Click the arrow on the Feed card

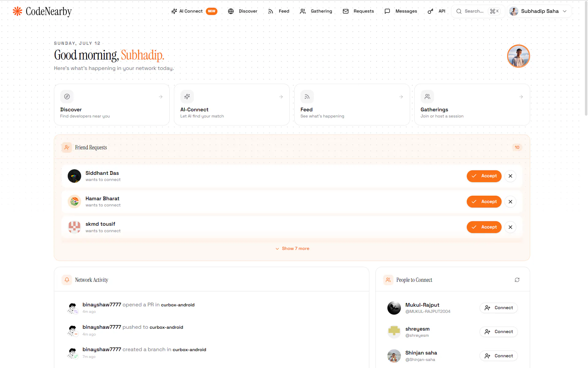click(401, 97)
